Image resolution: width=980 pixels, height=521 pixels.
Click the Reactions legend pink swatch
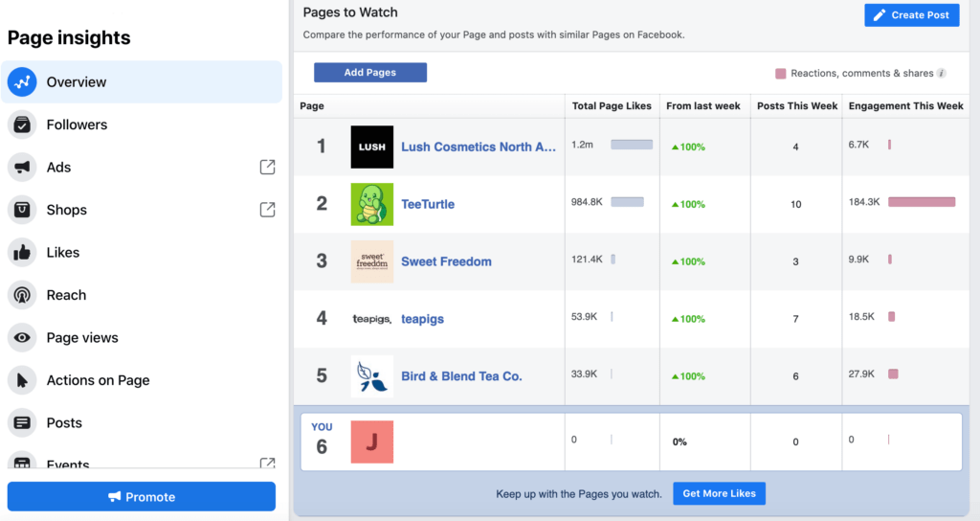[781, 74]
